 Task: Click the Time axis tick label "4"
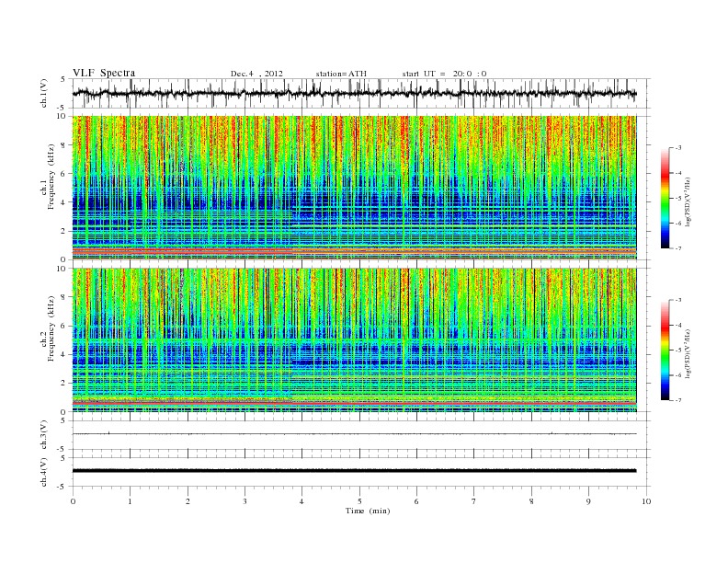301,501
